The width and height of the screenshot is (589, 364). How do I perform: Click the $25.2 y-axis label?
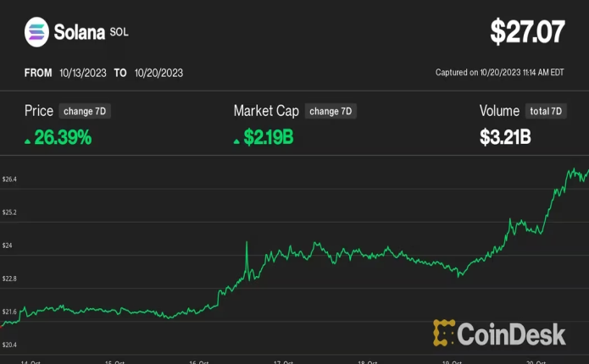[x=9, y=212]
